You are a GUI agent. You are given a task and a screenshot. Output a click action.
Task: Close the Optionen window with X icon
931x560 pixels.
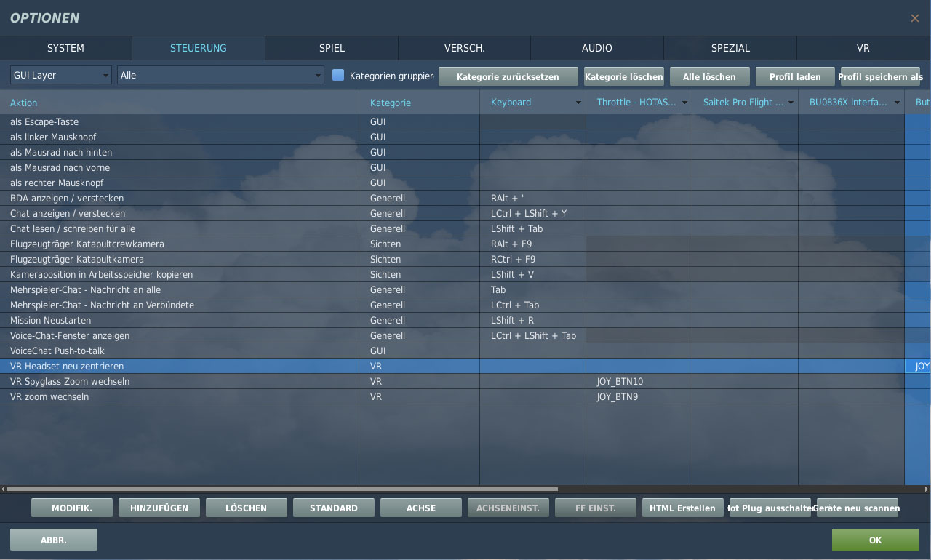(x=914, y=18)
